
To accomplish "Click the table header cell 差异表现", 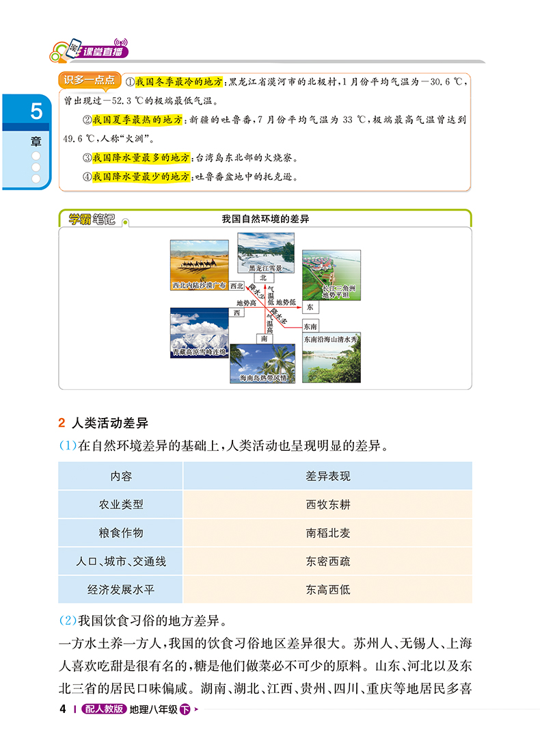I will (328, 476).
